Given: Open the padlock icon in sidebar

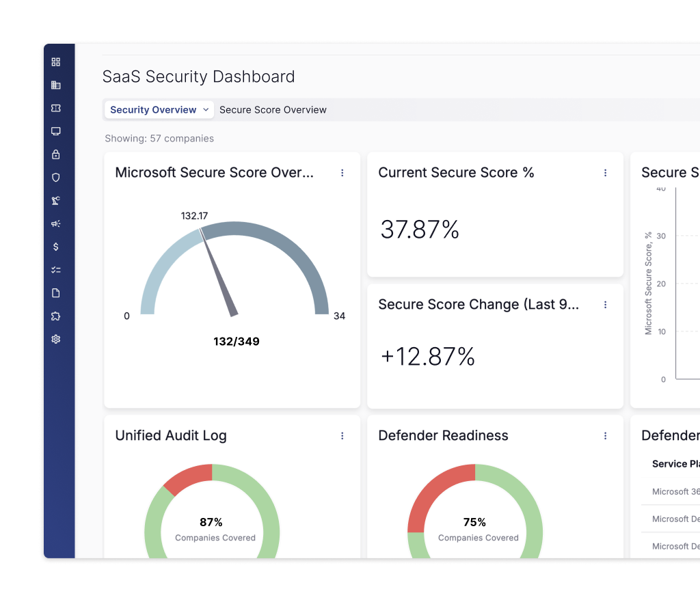Looking at the screenshot, I should point(56,154).
